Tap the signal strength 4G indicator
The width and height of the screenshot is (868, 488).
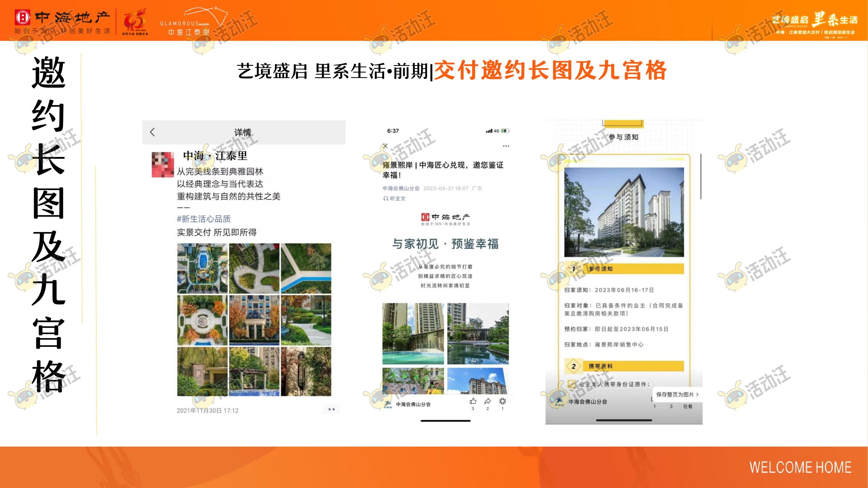coord(492,131)
